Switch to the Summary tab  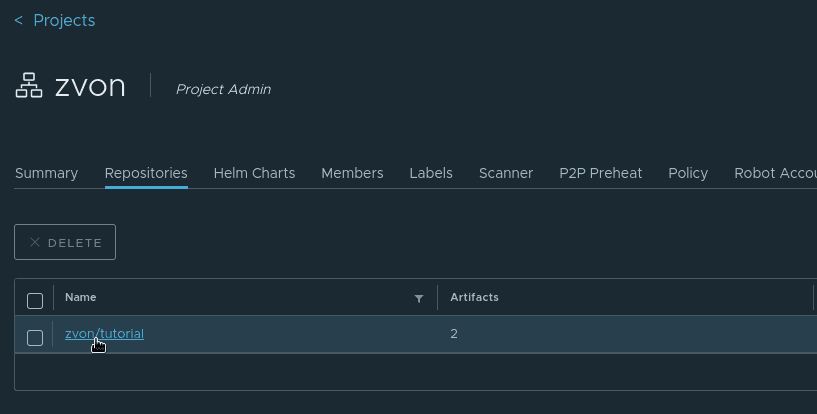[x=46, y=173]
